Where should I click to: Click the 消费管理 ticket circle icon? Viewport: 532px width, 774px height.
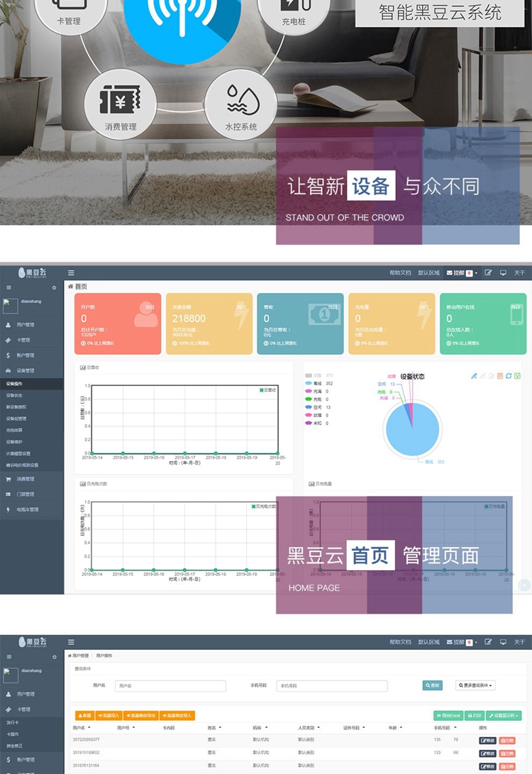pyautogui.click(x=120, y=104)
